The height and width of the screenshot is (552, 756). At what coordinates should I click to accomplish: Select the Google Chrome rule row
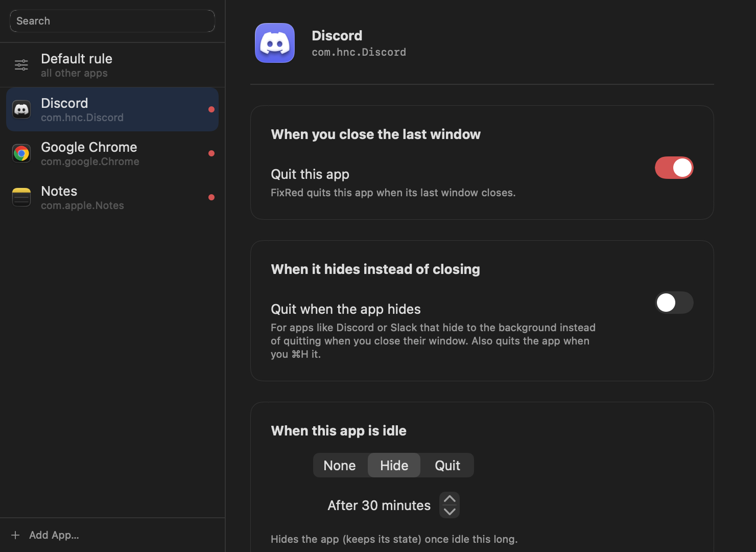[x=112, y=153]
